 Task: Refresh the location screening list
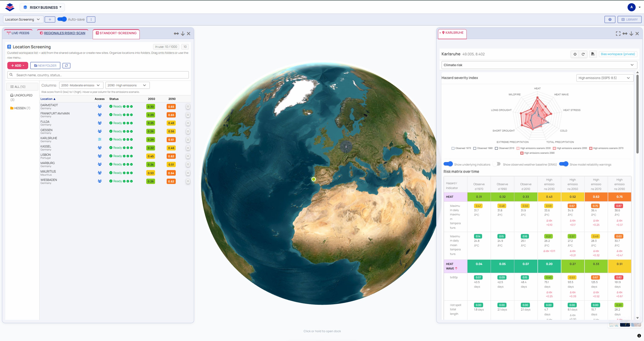66,65
